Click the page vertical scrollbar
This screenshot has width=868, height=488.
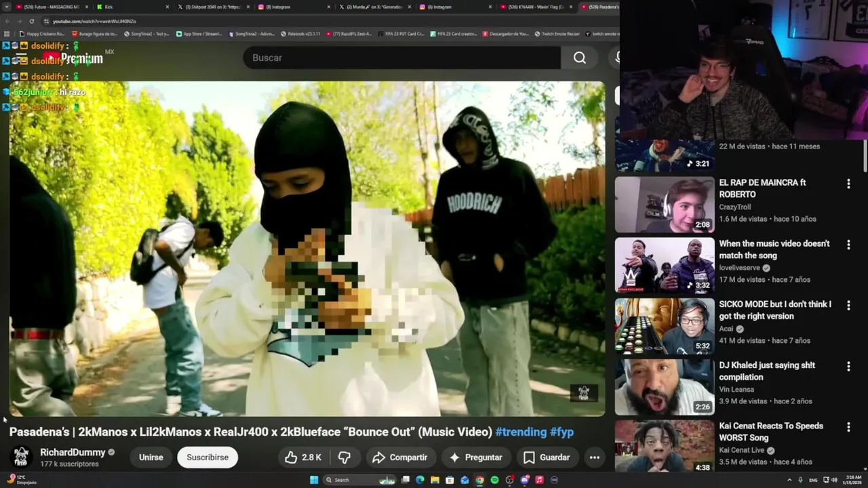(x=865, y=156)
